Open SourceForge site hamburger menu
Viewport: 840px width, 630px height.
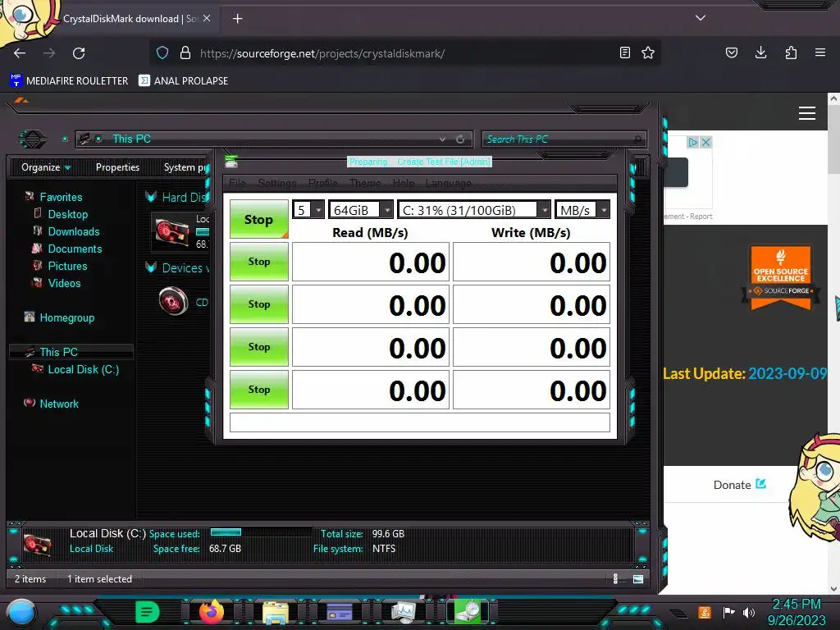click(x=807, y=113)
